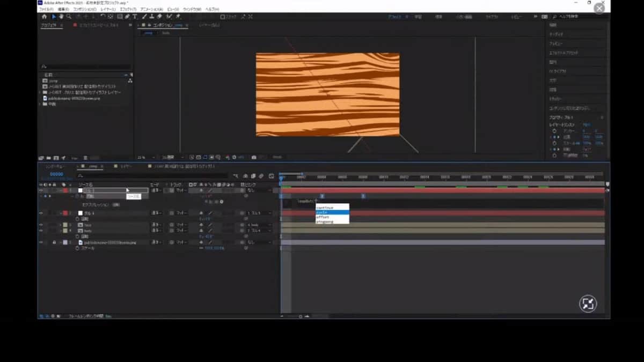
Task: Switch to the プロジェクト (Project) panel tab
Action: (52, 25)
